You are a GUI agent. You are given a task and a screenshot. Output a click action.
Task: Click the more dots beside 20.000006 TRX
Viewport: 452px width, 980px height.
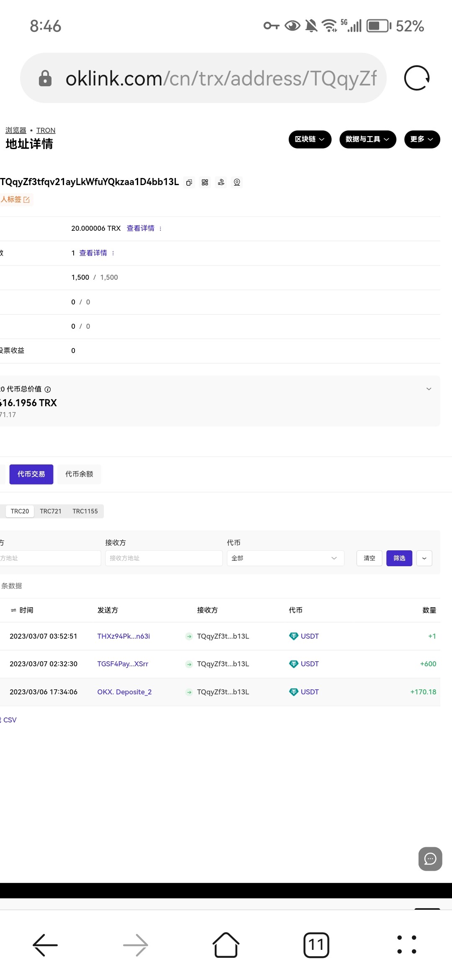click(x=160, y=229)
